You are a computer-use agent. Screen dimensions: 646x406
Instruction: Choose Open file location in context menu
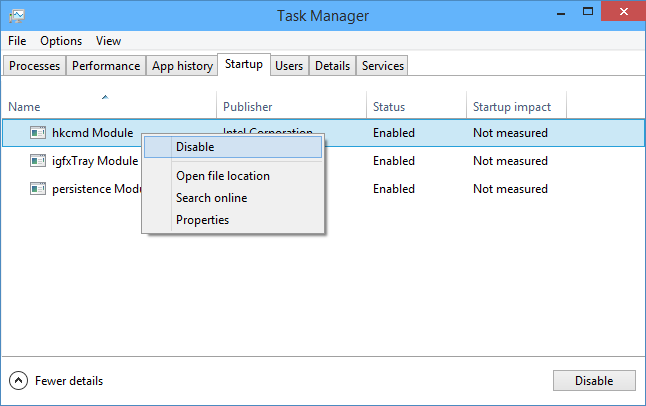pyautogui.click(x=233, y=176)
